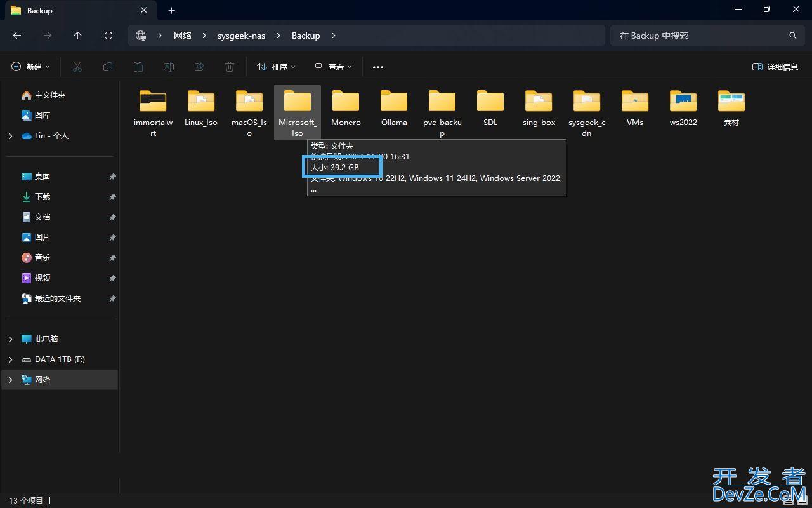Open the 新建 (New) dropdown
The height and width of the screenshot is (508, 812).
[31, 67]
